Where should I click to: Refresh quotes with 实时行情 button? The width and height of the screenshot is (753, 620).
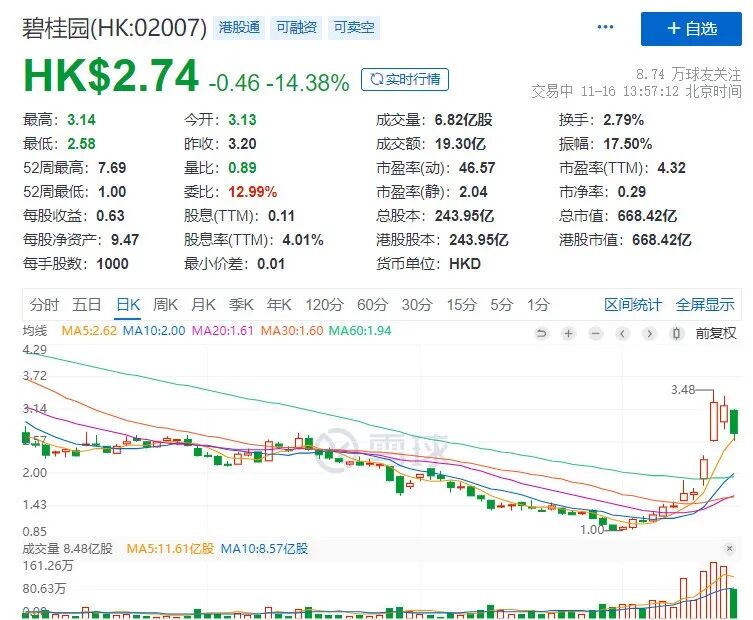point(405,79)
